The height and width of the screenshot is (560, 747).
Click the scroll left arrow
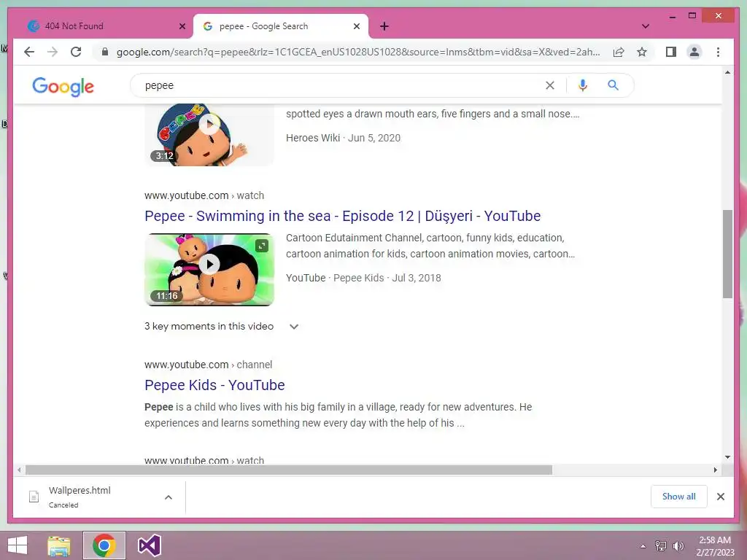(18, 470)
